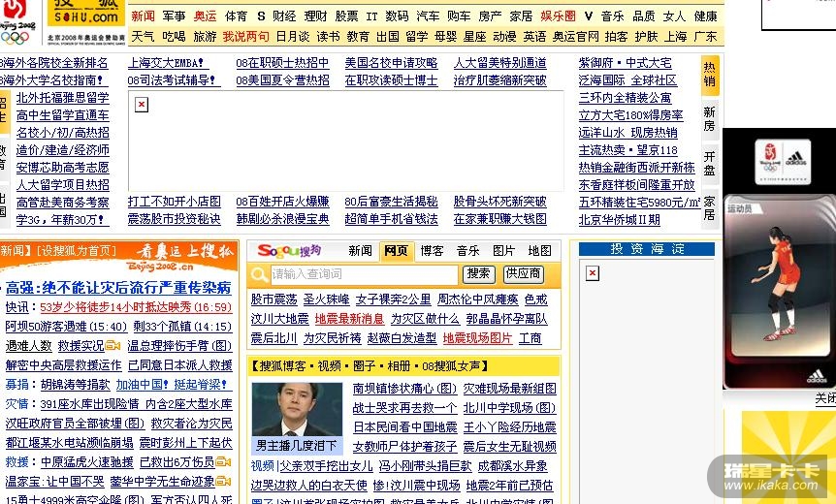Screen dimensions: 836x504
Task: Click the magnifier icon in search box
Action: [259, 274]
